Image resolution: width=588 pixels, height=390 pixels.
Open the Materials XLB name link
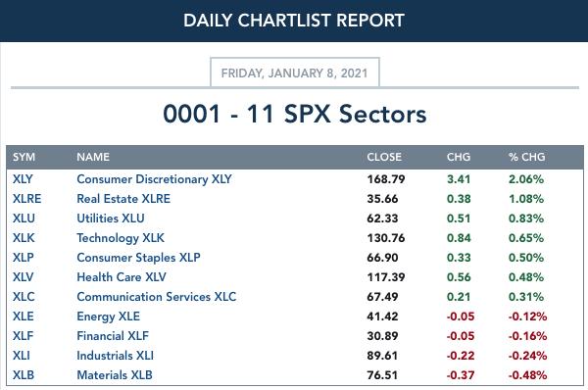pyautogui.click(x=115, y=375)
